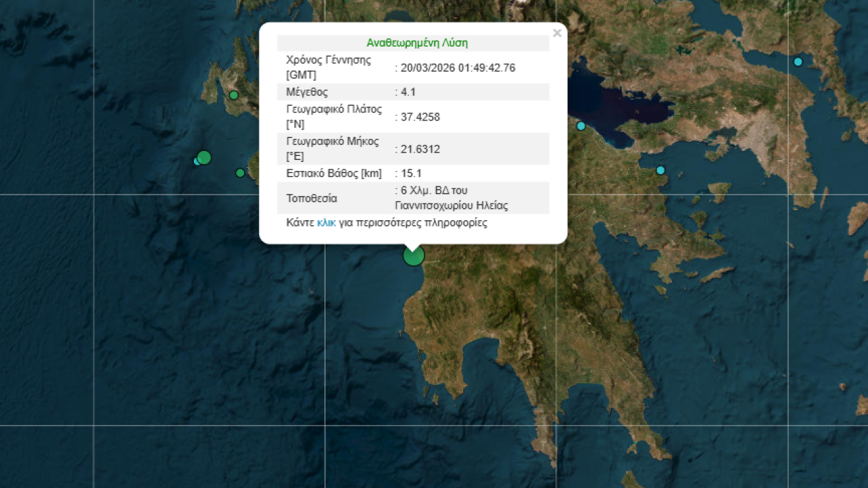Close the earthquake info popup
The height and width of the screenshot is (488, 868).
tap(557, 33)
